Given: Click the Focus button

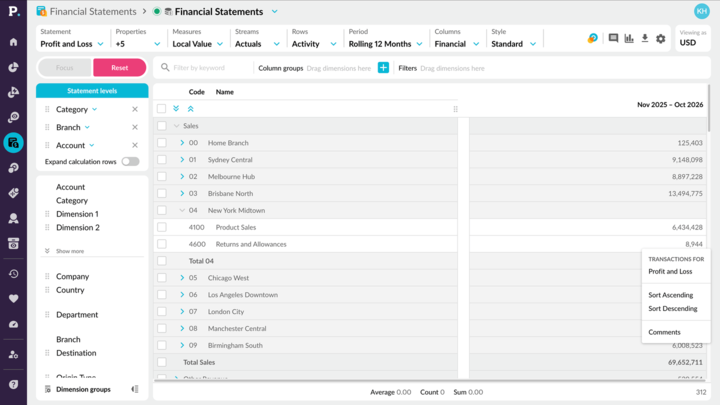Looking at the screenshot, I should click(x=65, y=68).
